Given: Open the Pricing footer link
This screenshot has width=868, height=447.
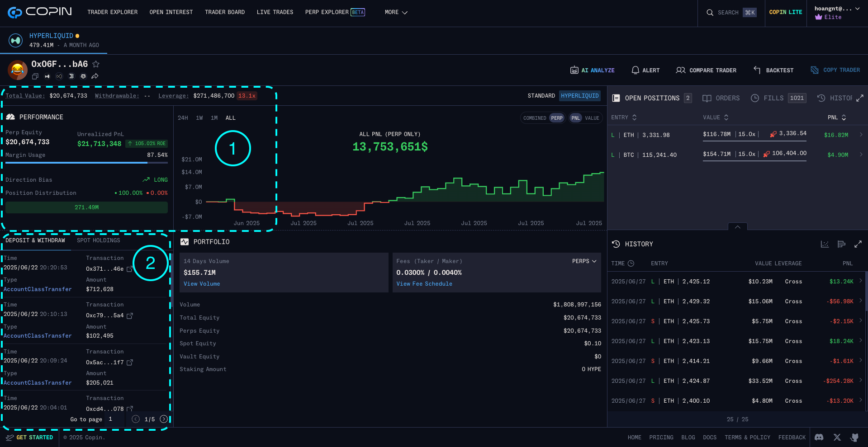Looking at the screenshot, I should [x=661, y=438].
